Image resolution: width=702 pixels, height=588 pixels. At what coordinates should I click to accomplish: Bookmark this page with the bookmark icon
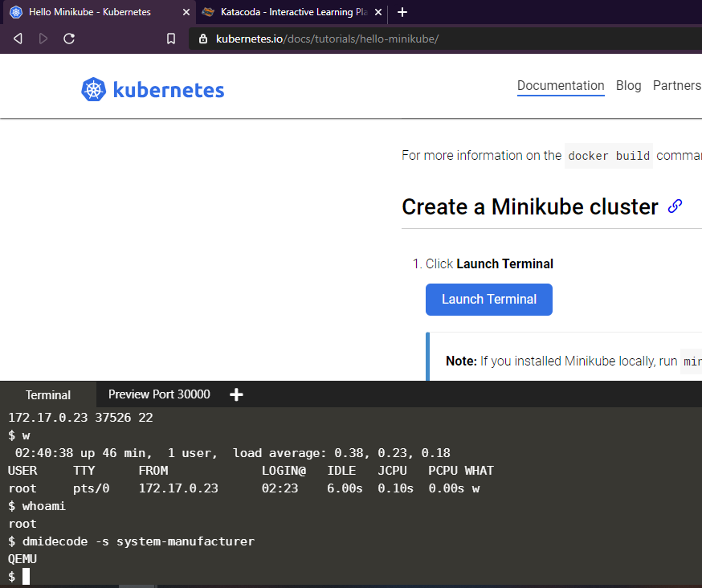click(171, 39)
